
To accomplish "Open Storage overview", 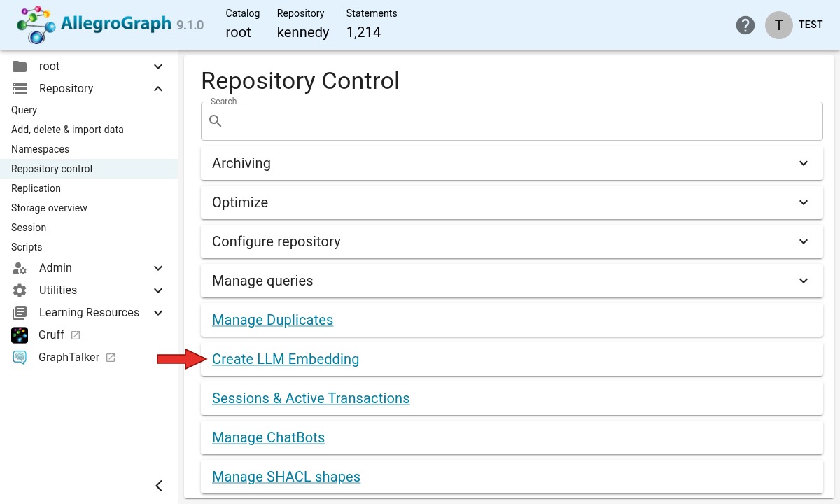I will pos(49,208).
